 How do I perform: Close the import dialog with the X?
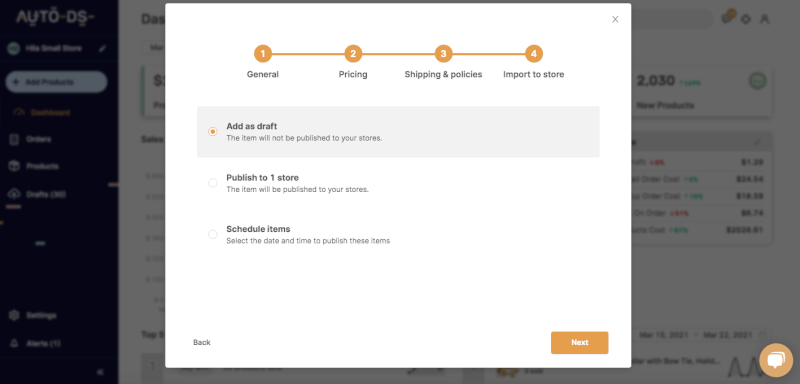point(615,19)
